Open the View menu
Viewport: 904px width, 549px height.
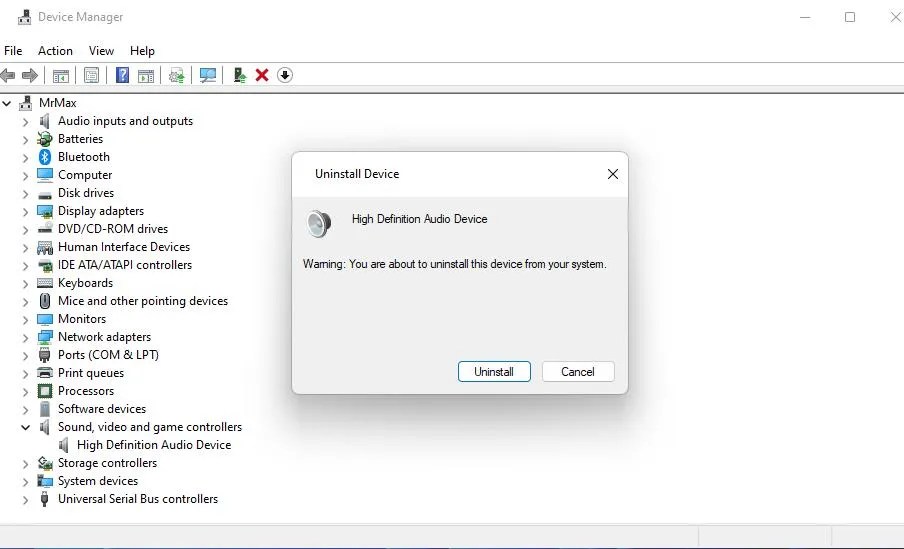pyautogui.click(x=101, y=51)
